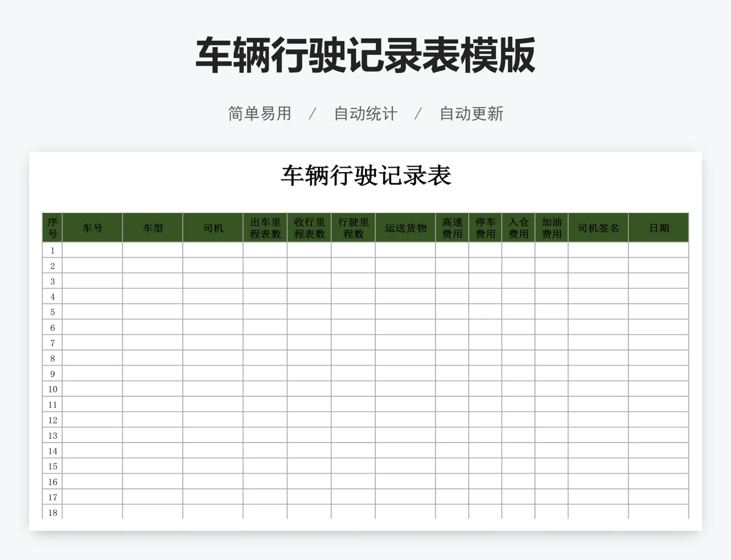
Task: Click the 车号 cell in row 1
Action: pos(91,250)
